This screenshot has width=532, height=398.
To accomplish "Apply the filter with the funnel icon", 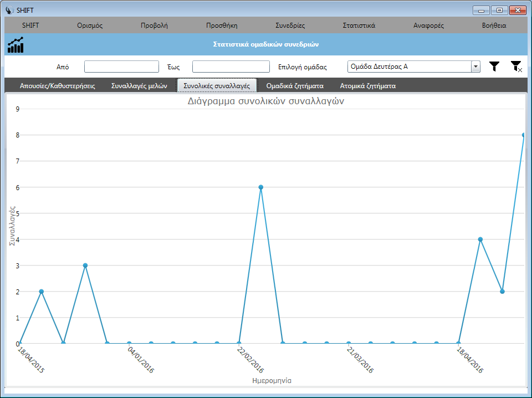I will [494, 67].
